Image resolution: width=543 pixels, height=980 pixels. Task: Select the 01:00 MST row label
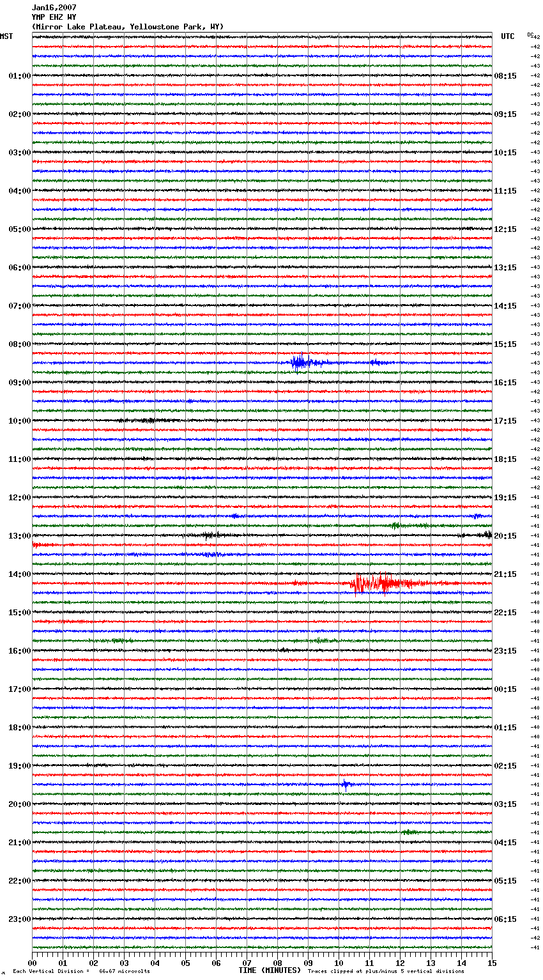[20, 76]
